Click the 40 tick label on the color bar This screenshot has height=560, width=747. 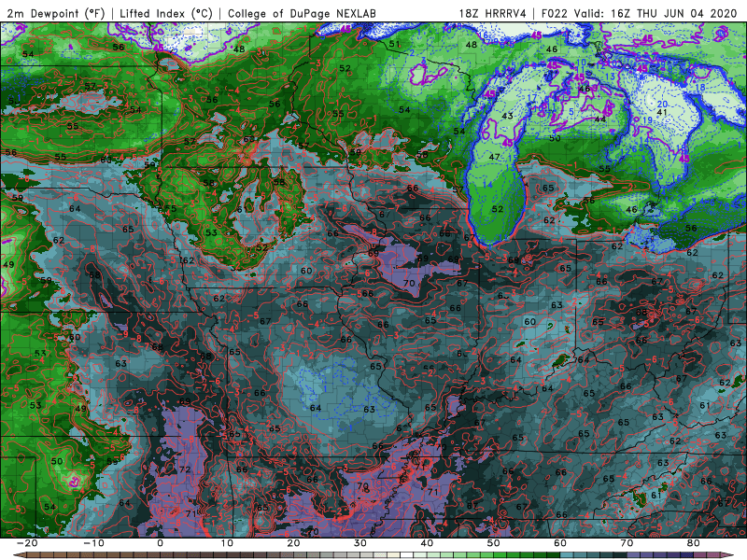pyautogui.click(x=427, y=543)
